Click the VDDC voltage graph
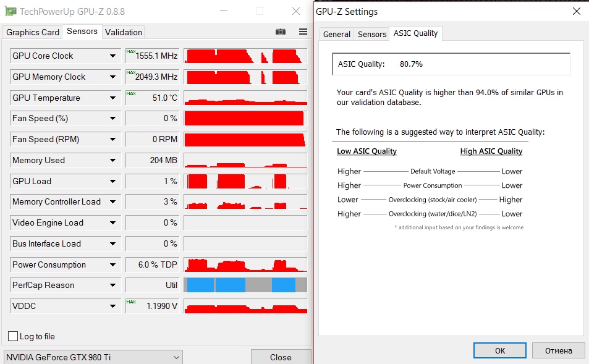 (245, 306)
